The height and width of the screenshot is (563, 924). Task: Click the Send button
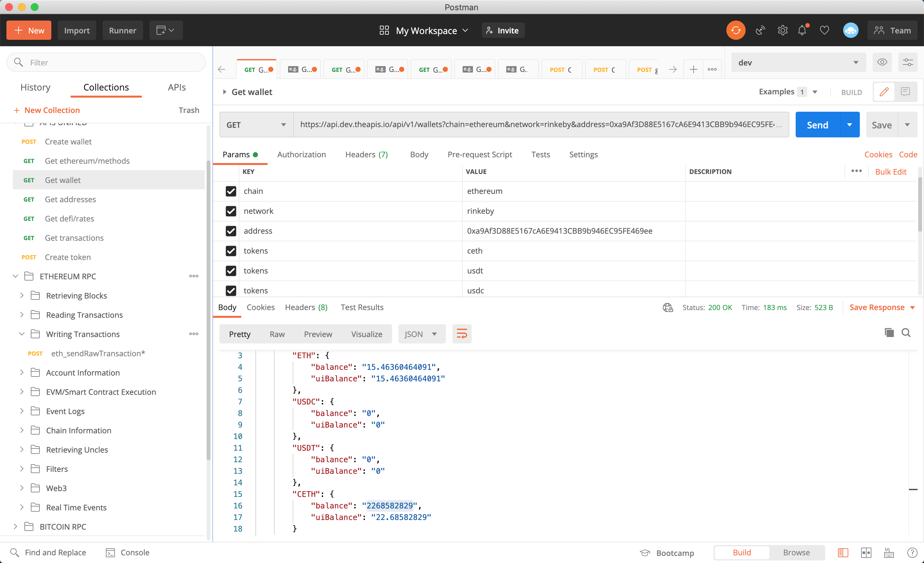tap(817, 125)
